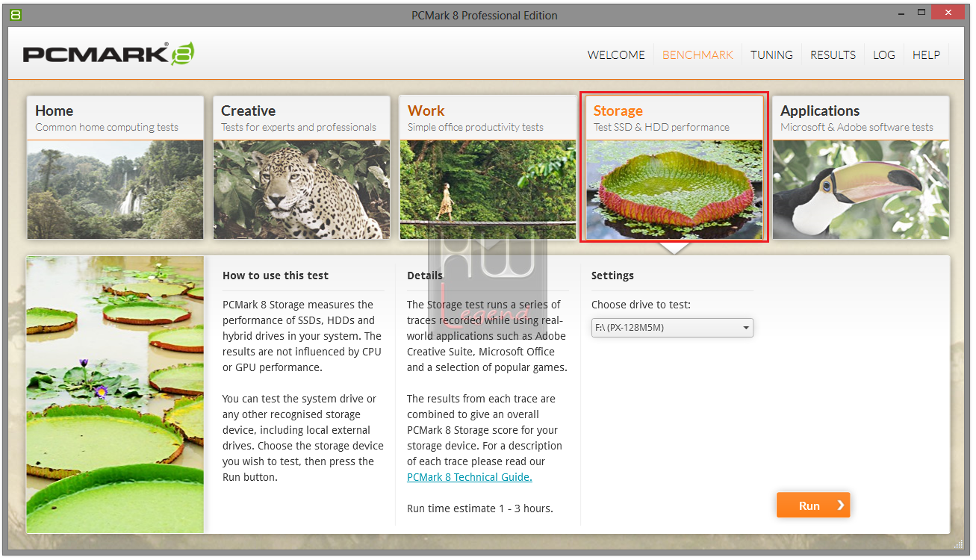
Task: Click the 'Choose drive to test:' label
Action: (641, 305)
